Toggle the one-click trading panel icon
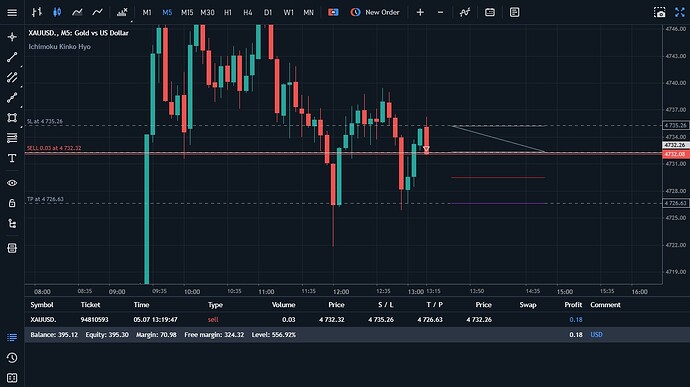 pos(333,12)
